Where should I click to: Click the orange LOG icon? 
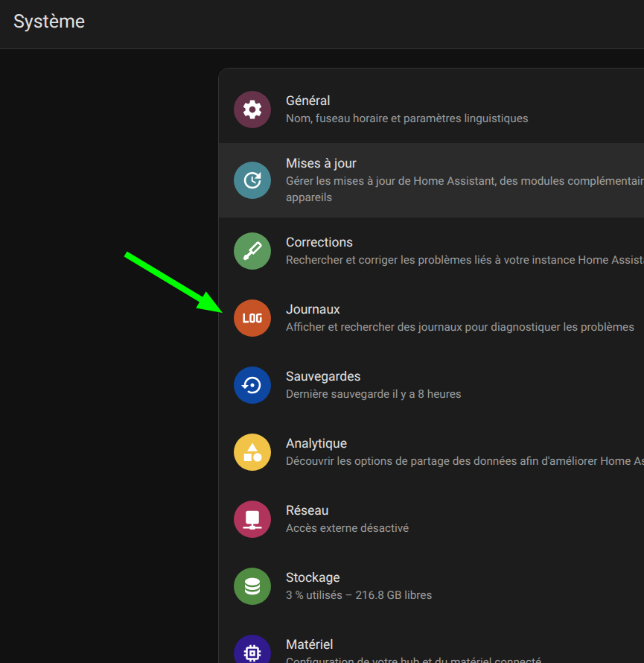coord(252,318)
